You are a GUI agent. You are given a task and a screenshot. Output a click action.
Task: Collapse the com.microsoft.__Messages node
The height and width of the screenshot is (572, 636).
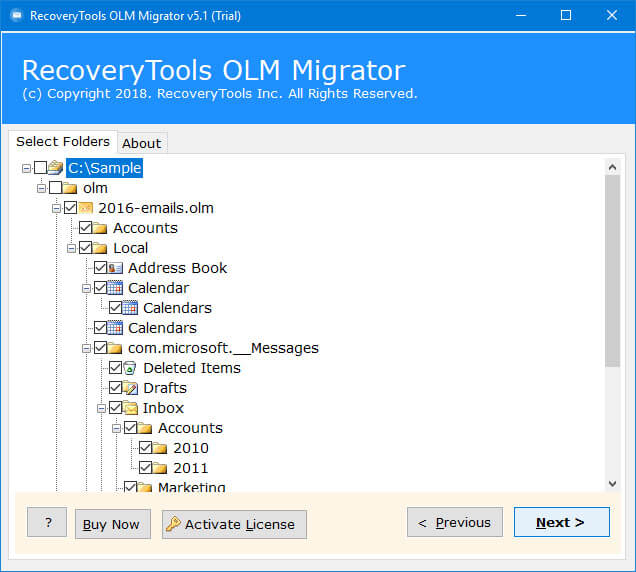tap(86, 348)
